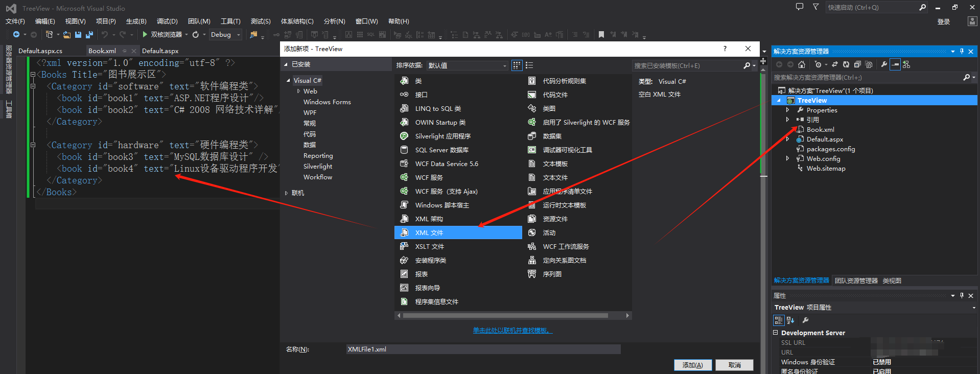Image resolution: width=980 pixels, height=374 pixels.
Task: Select the Silverlight category in template tree
Action: click(318, 166)
